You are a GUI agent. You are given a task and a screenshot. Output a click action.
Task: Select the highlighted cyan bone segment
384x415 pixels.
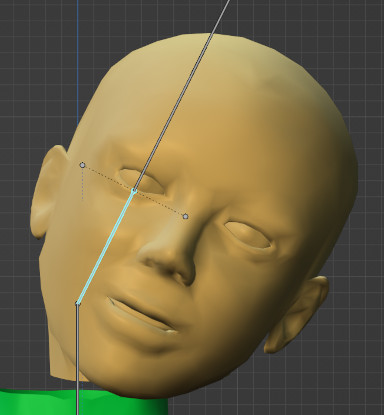(x=106, y=247)
